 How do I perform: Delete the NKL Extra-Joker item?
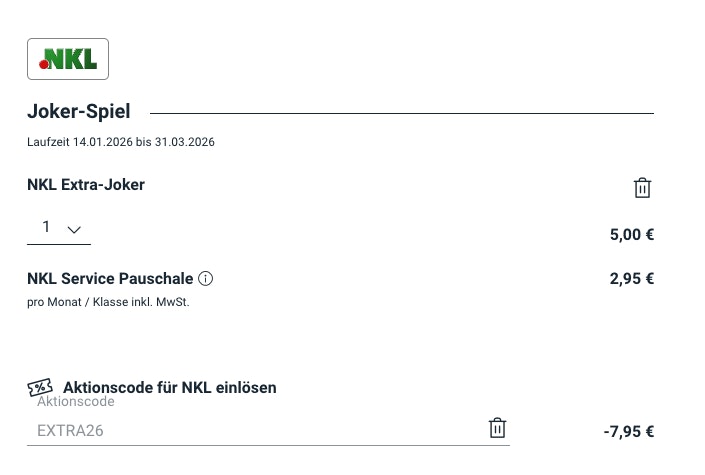642,188
